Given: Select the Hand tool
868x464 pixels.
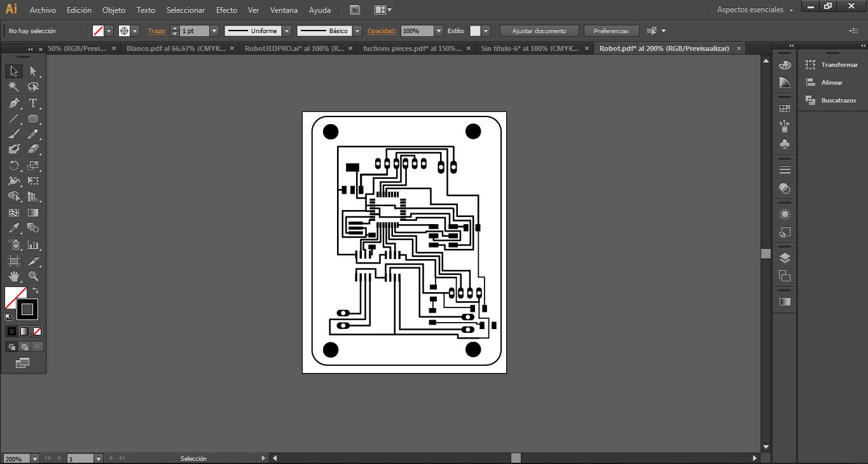Looking at the screenshot, I should coord(14,276).
